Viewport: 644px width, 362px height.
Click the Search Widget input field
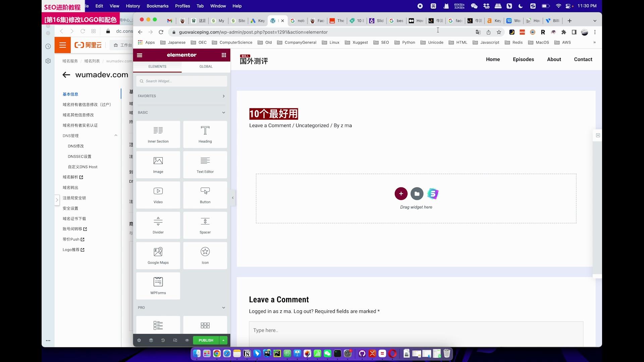(x=181, y=81)
